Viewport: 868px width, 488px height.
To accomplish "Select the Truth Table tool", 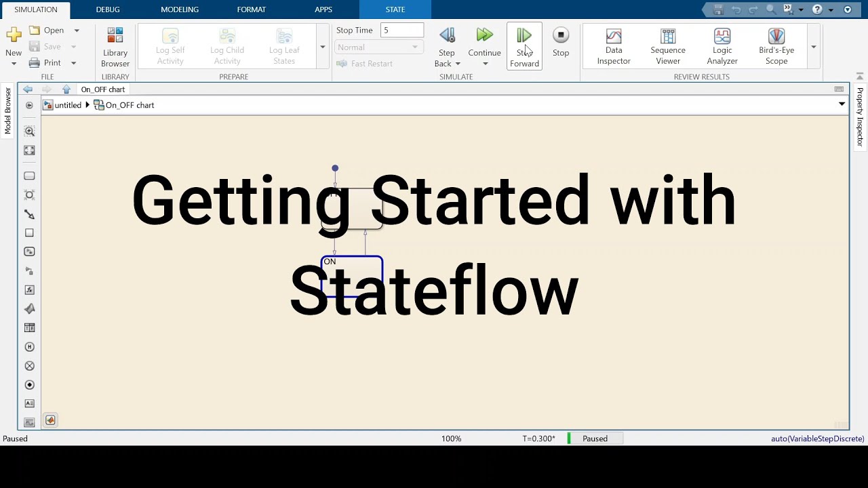I will pos(29,327).
